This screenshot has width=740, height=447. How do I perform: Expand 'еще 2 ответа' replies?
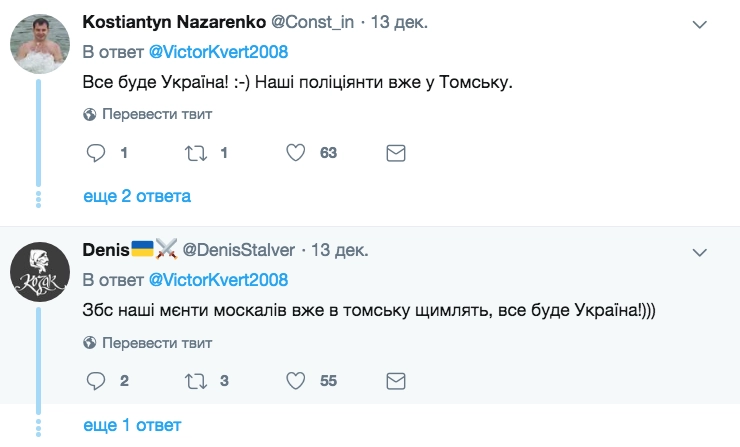136,196
